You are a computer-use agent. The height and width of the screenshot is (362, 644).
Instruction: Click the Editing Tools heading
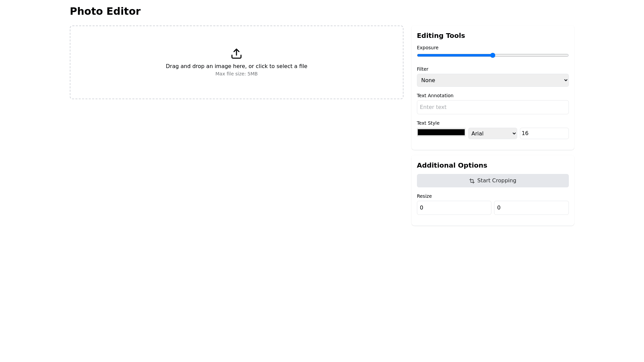point(441,36)
